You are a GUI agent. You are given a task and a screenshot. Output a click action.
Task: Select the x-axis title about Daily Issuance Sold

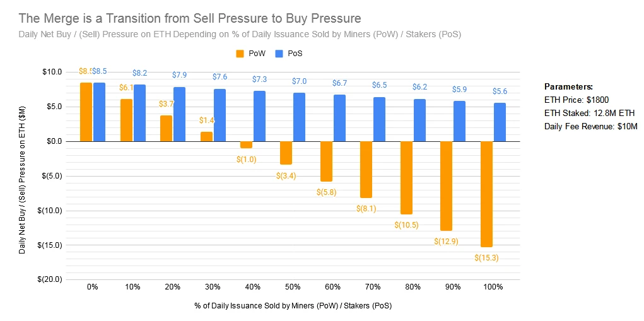(291, 306)
